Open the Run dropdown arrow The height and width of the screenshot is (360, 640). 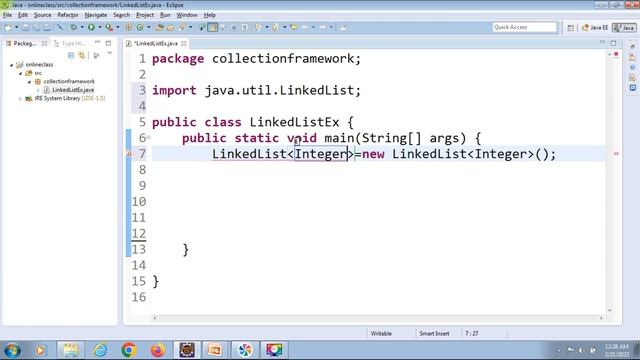click(100, 27)
